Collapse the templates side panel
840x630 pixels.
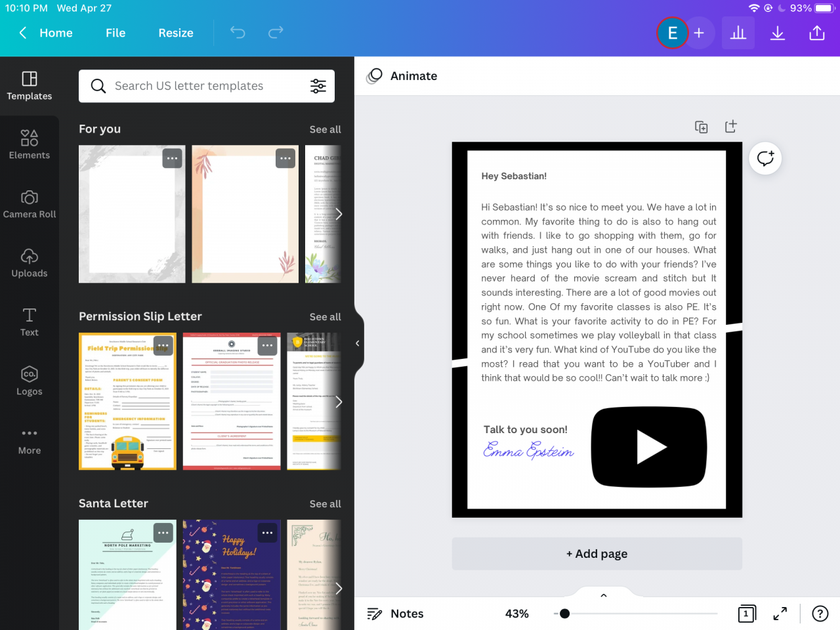358,343
